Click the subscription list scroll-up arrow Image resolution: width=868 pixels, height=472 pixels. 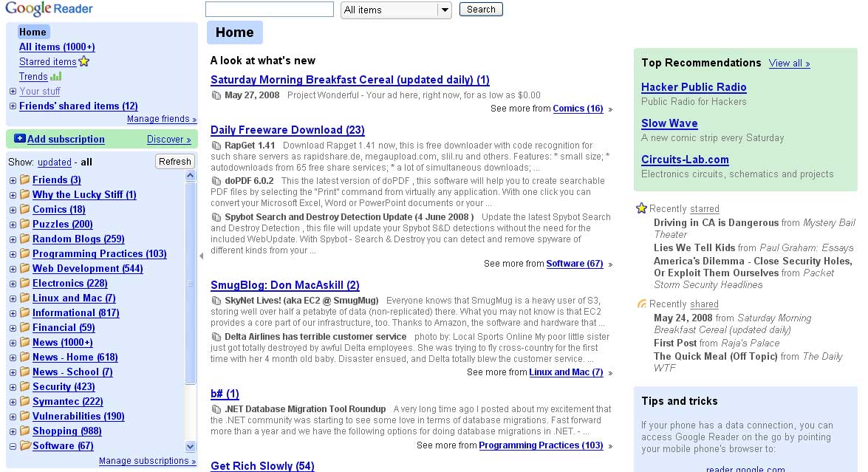tap(190, 175)
